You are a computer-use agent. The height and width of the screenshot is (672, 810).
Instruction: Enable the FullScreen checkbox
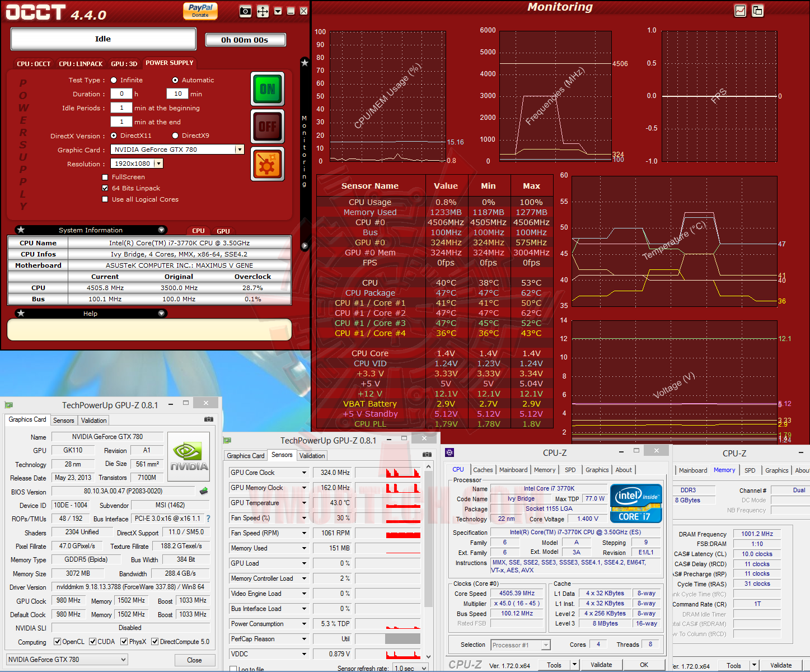pos(105,177)
